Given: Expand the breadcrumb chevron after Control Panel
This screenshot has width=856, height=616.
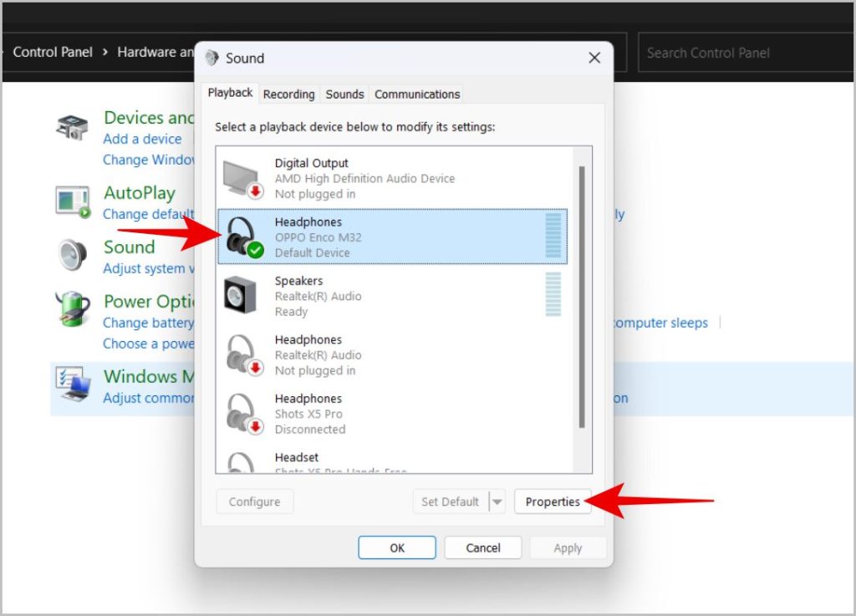Looking at the screenshot, I should [x=104, y=52].
